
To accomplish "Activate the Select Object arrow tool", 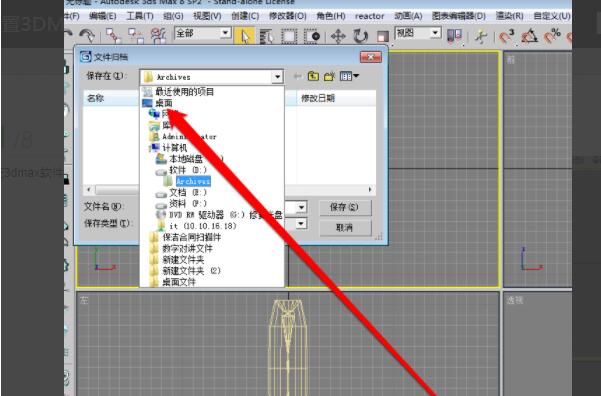I will coord(244,36).
